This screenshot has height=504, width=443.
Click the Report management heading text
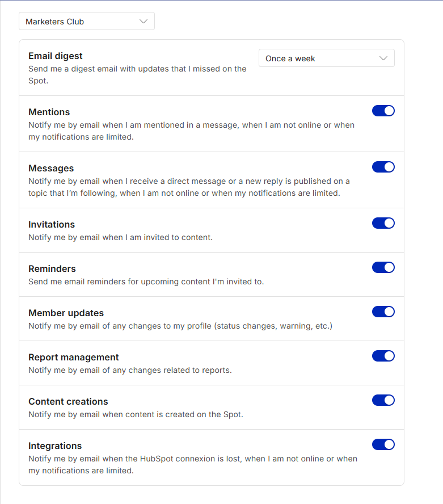[74, 358]
